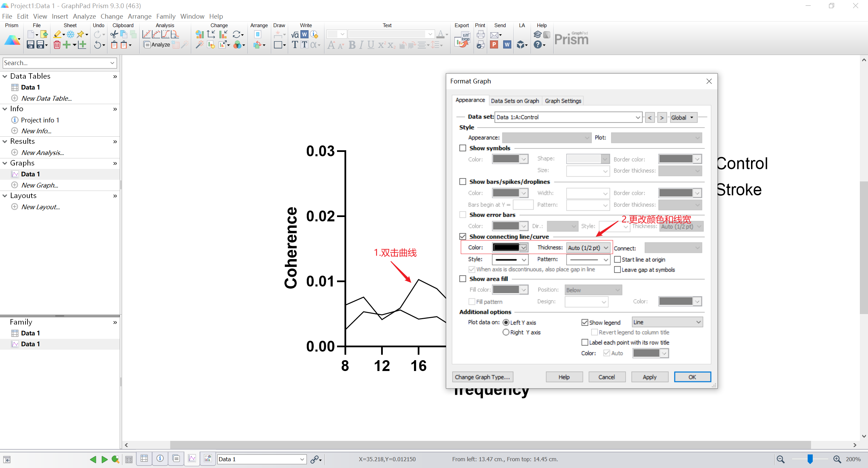Click the red trash delete sheet icon
Screen dimensions: 868x468
point(57,45)
